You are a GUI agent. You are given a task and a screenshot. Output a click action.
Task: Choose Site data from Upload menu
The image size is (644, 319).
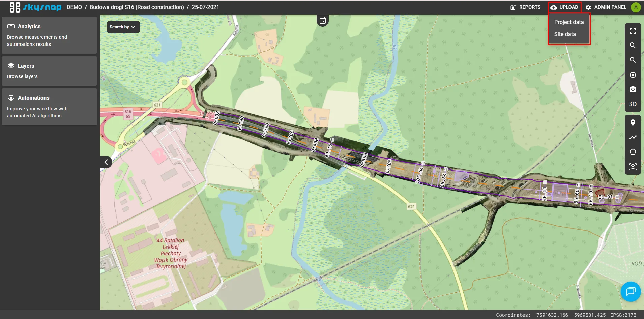(565, 34)
